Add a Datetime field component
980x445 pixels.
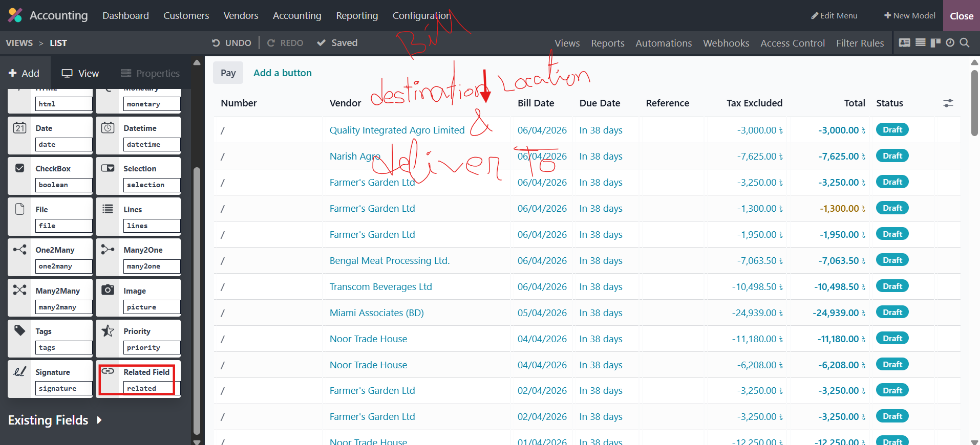point(138,136)
